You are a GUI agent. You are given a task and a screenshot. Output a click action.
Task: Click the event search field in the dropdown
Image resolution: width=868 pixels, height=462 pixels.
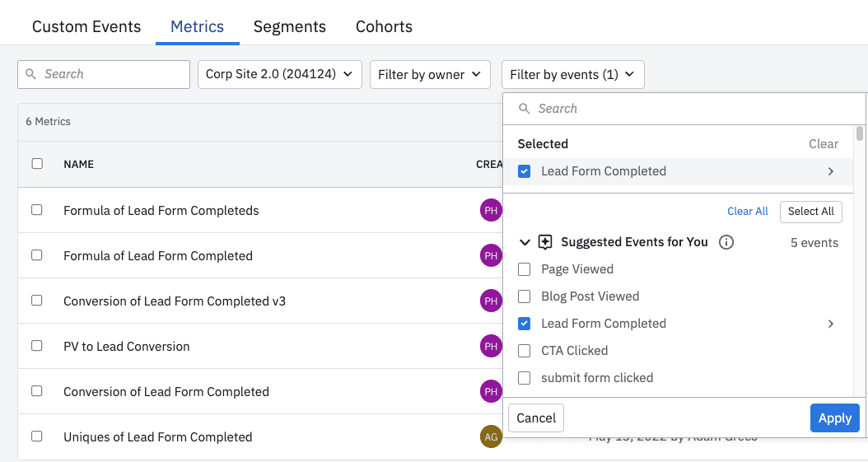pyautogui.click(x=684, y=109)
